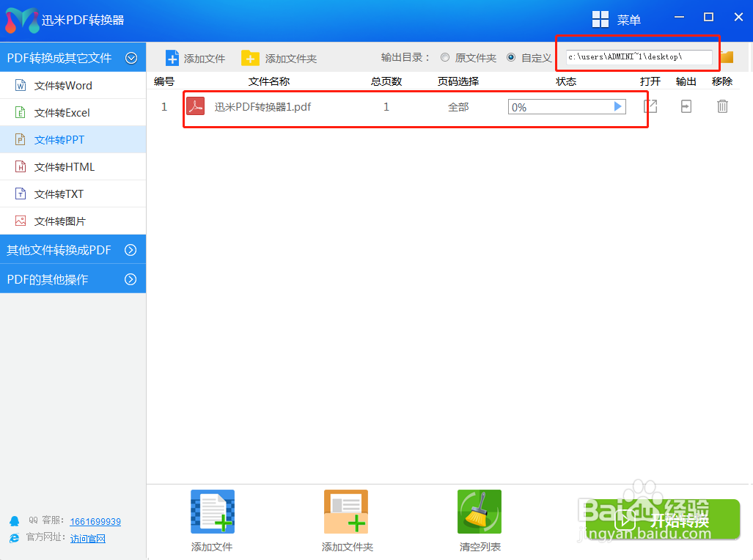Open the 访问官网 link
753x560 pixels.
(88, 539)
